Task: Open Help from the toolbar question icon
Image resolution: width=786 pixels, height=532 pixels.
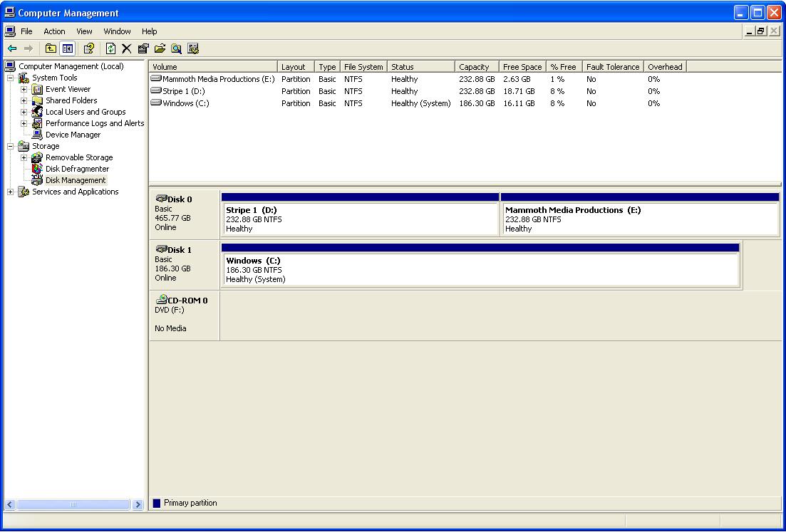Action: (x=89, y=48)
